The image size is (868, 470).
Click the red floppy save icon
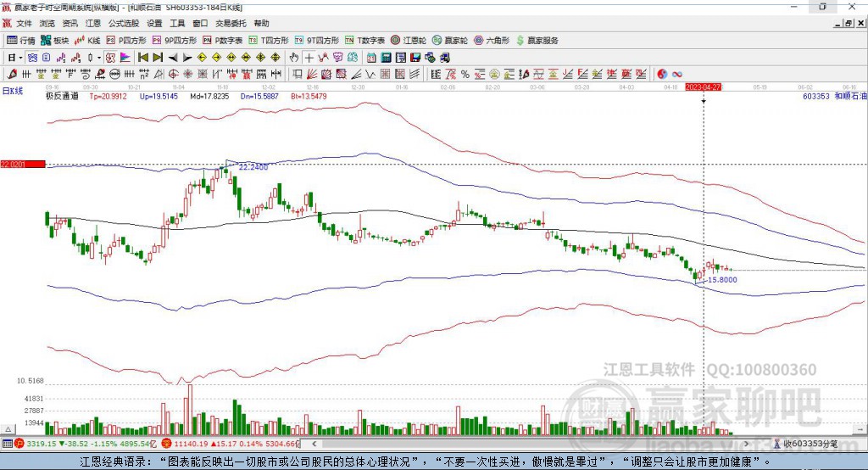point(415,58)
